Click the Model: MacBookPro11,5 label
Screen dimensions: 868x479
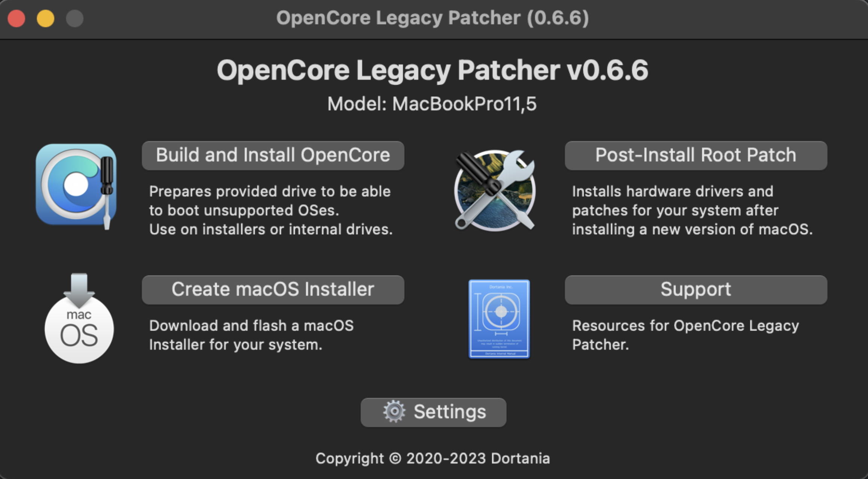click(x=432, y=104)
